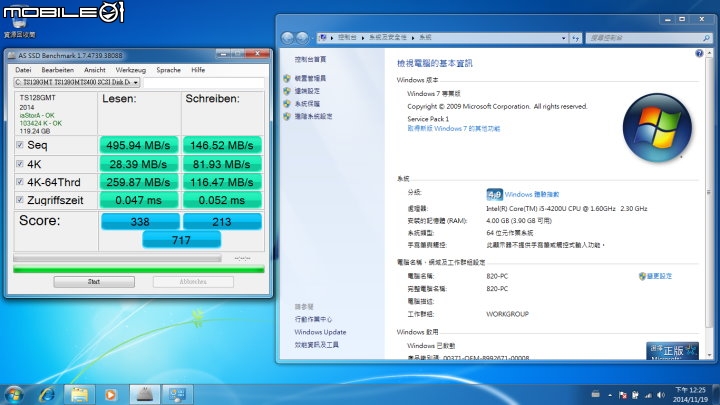Image resolution: width=720 pixels, height=405 pixels.
Task: Open Windows Update in the sidebar
Action: coord(321,332)
